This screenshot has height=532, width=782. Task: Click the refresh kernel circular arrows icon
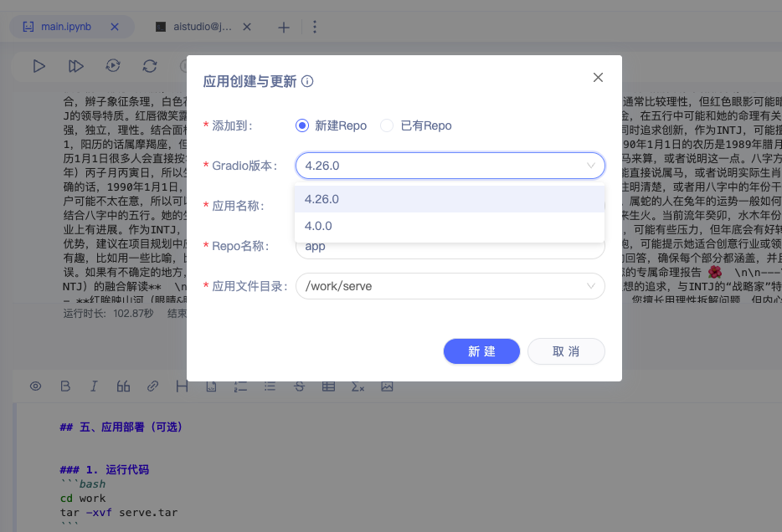(x=150, y=66)
